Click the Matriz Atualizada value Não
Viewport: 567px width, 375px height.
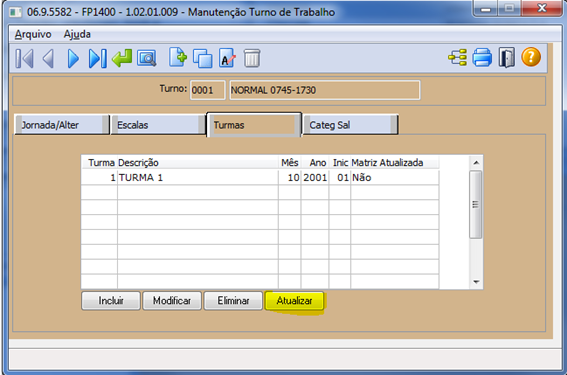[x=395, y=178]
